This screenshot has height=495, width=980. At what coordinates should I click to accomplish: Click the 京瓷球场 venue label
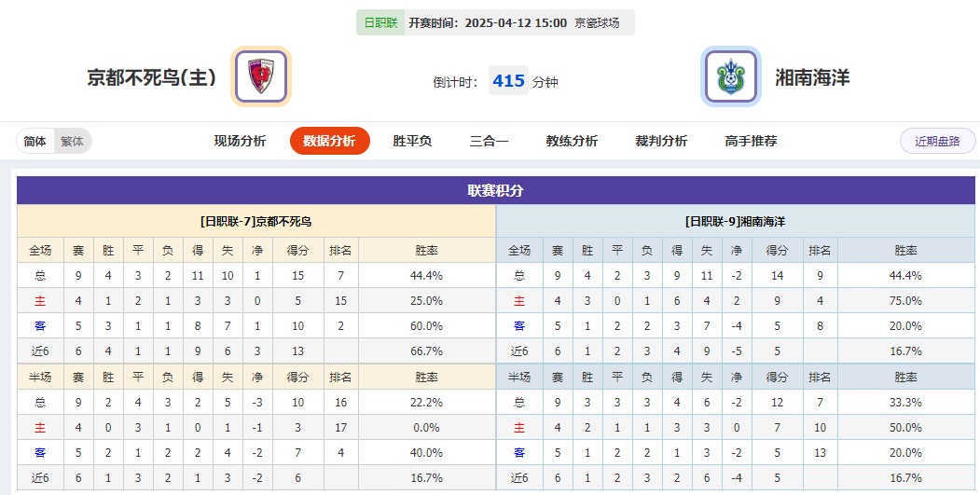pyautogui.click(x=598, y=22)
